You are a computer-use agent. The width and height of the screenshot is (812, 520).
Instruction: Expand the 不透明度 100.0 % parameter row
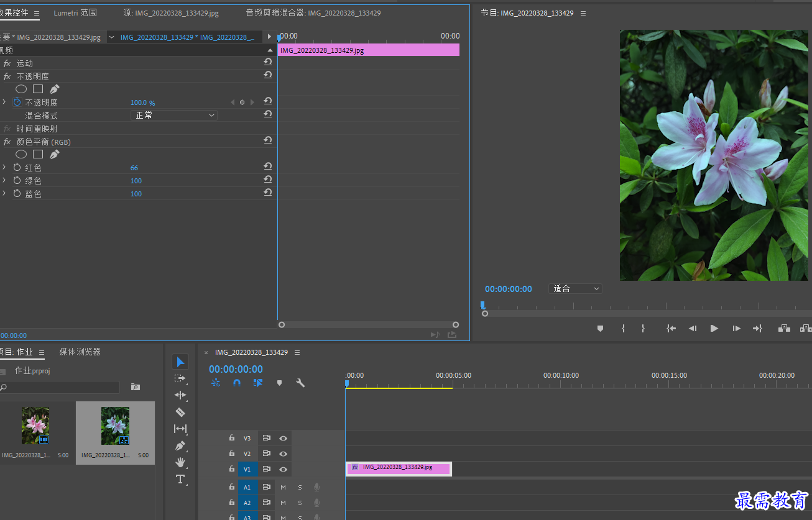click(x=4, y=102)
